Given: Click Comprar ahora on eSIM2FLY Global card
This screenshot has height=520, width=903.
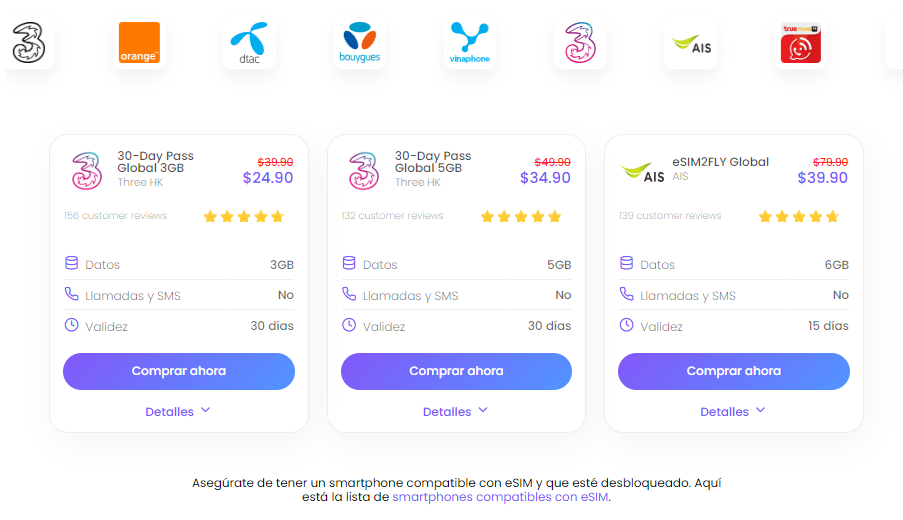Looking at the screenshot, I should [x=734, y=371].
